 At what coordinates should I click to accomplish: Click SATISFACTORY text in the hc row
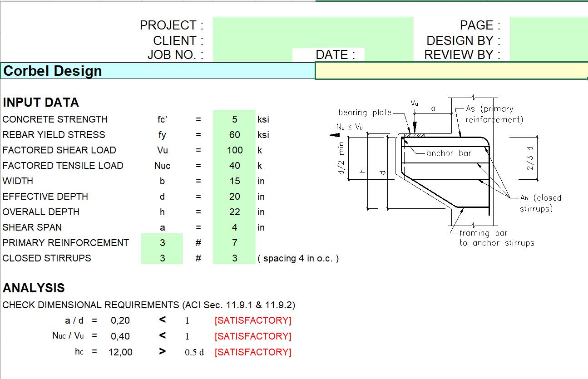[253, 352]
